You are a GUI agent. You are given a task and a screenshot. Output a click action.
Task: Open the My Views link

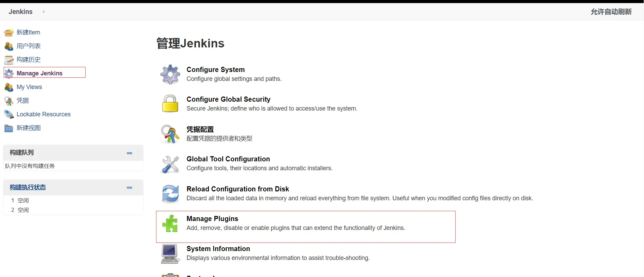(29, 87)
